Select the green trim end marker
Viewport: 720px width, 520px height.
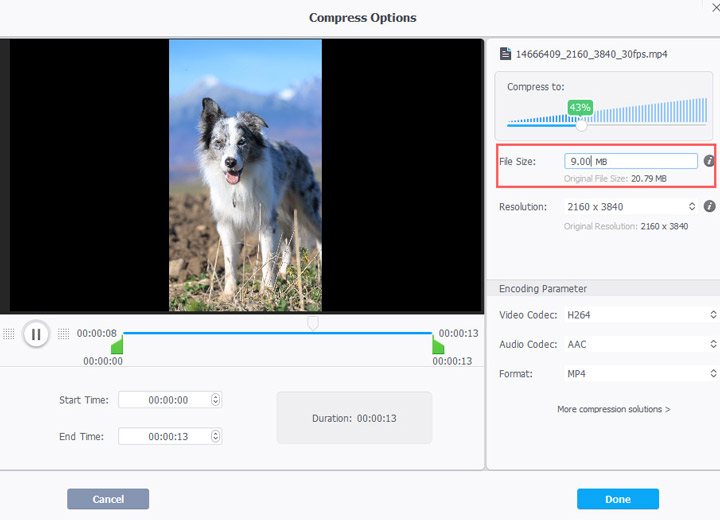tap(438, 345)
